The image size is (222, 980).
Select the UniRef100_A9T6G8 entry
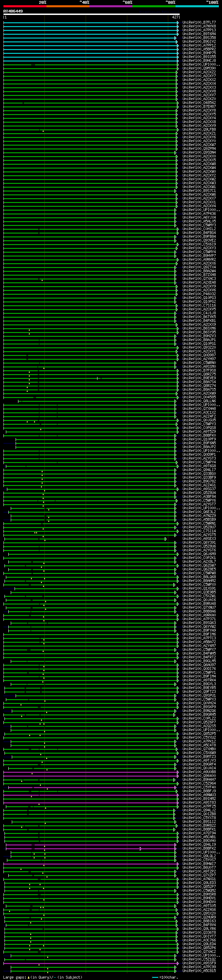pos(199,465)
